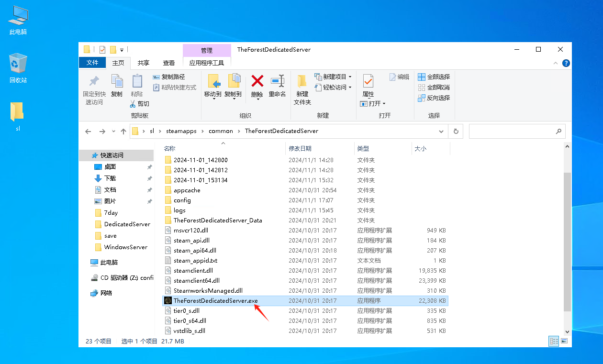
Task: Select the steam_appid.txt file
Action: 305,261
